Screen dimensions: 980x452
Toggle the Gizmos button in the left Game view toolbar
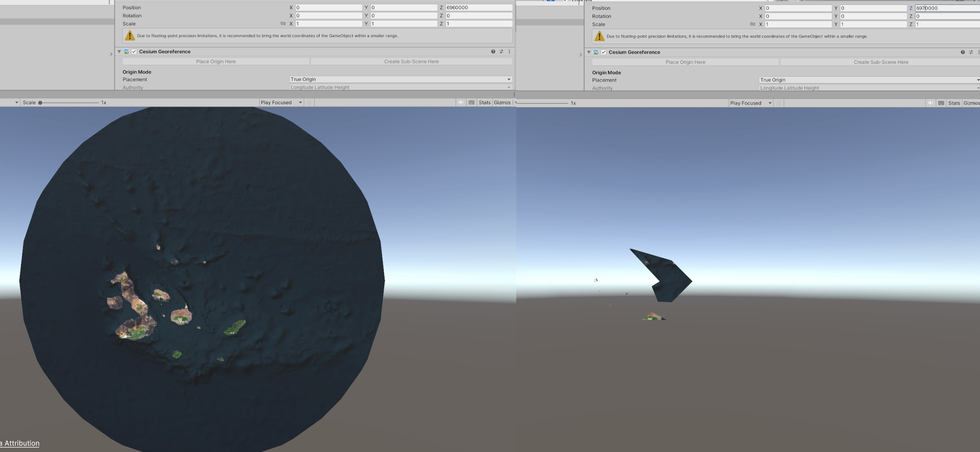pos(502,103)
